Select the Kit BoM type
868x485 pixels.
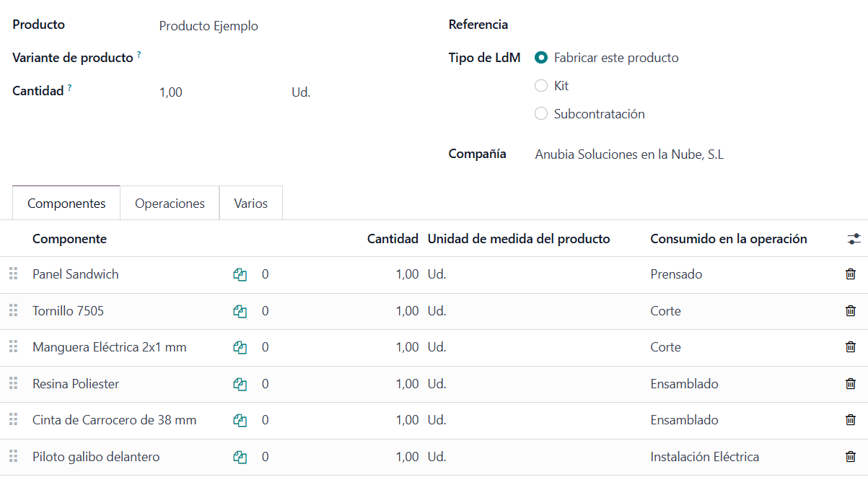(x=541, y=86)
